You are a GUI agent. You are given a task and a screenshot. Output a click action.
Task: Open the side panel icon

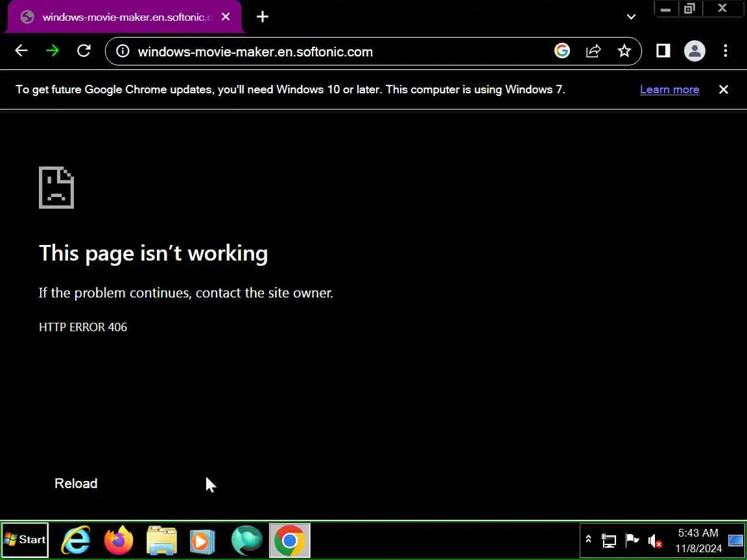coord(663,51)
